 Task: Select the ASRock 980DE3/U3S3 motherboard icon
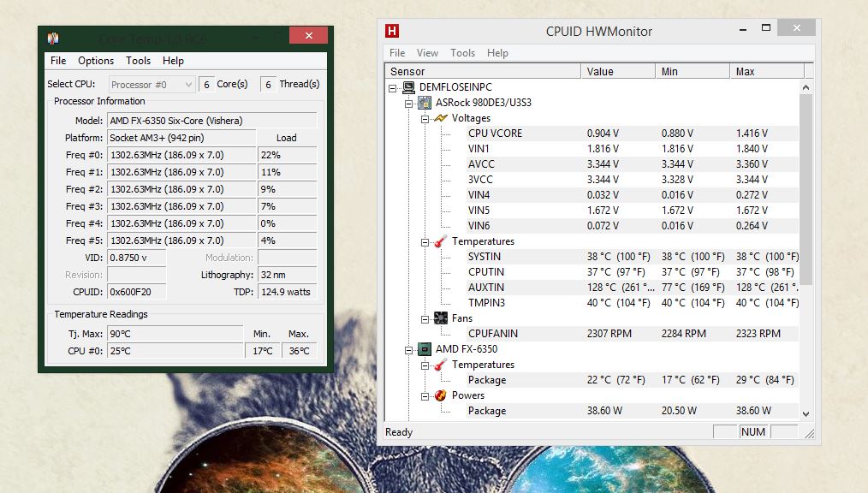click(425, 103)
